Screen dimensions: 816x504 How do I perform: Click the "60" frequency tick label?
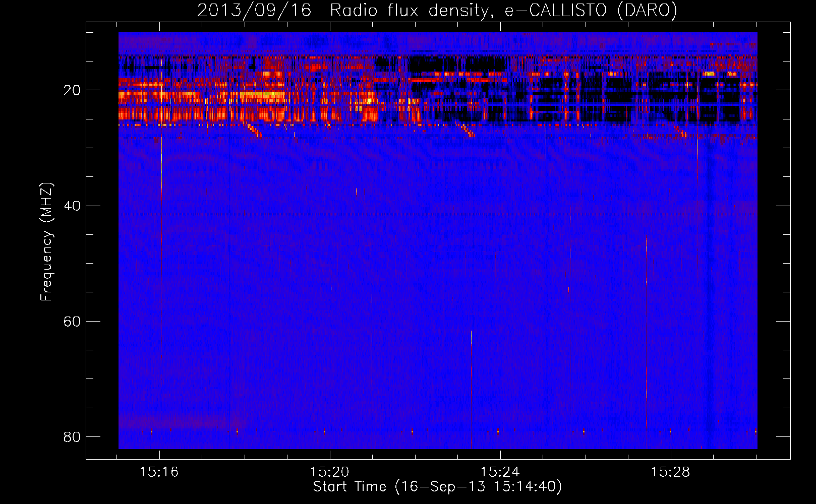[72, 322]
